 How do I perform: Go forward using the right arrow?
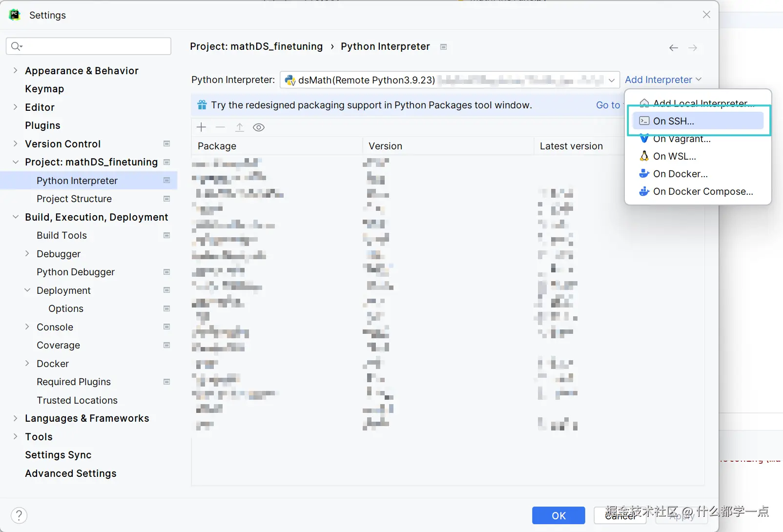tap(693, 48)
